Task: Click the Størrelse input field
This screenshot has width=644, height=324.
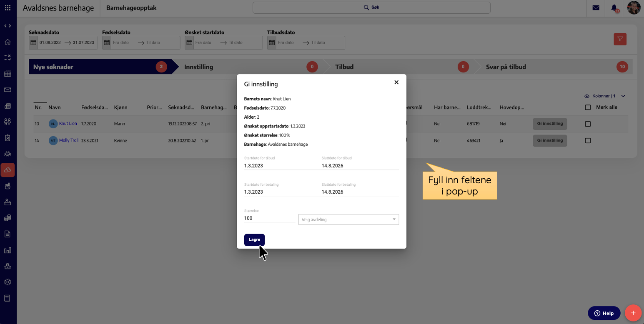Action: click(x=269, y=218)
